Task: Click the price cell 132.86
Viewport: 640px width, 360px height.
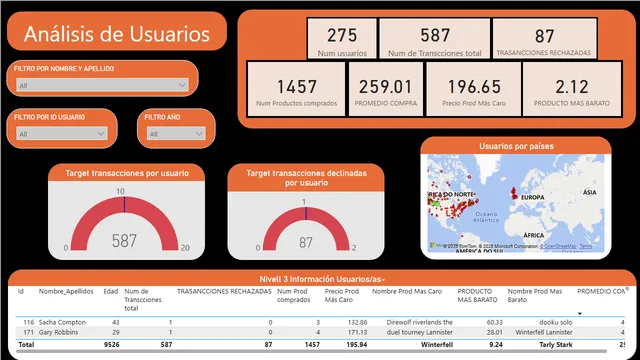Action: (357, 322)
